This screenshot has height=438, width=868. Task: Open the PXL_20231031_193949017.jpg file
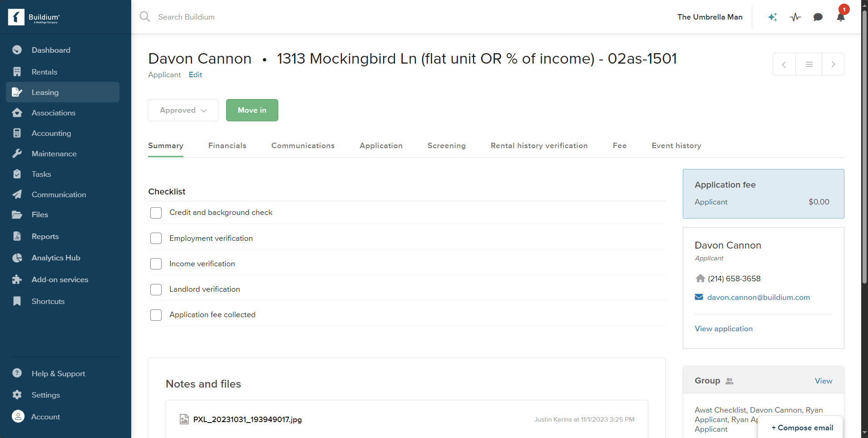[x=247, y=419]
